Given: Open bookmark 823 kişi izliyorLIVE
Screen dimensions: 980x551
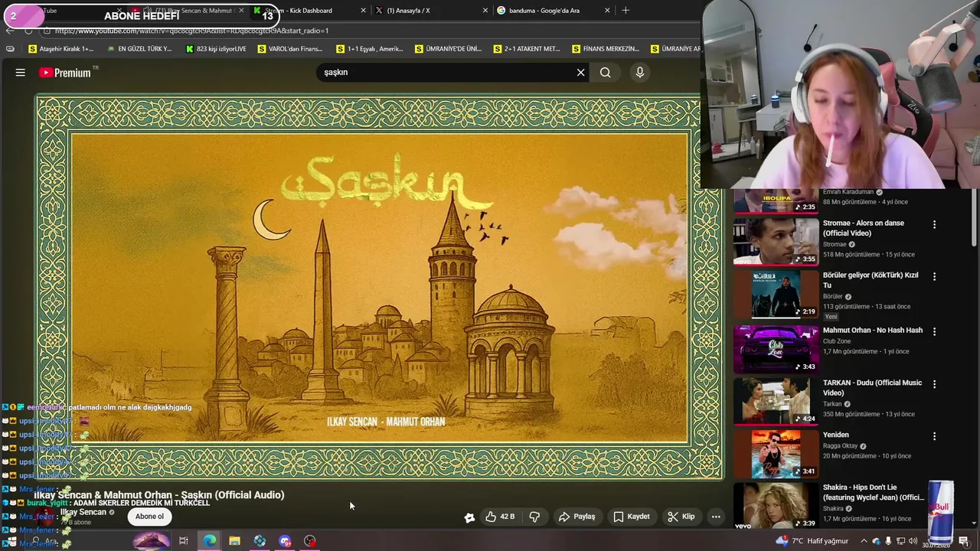Looking at the screenshot, I should (216, 49).
